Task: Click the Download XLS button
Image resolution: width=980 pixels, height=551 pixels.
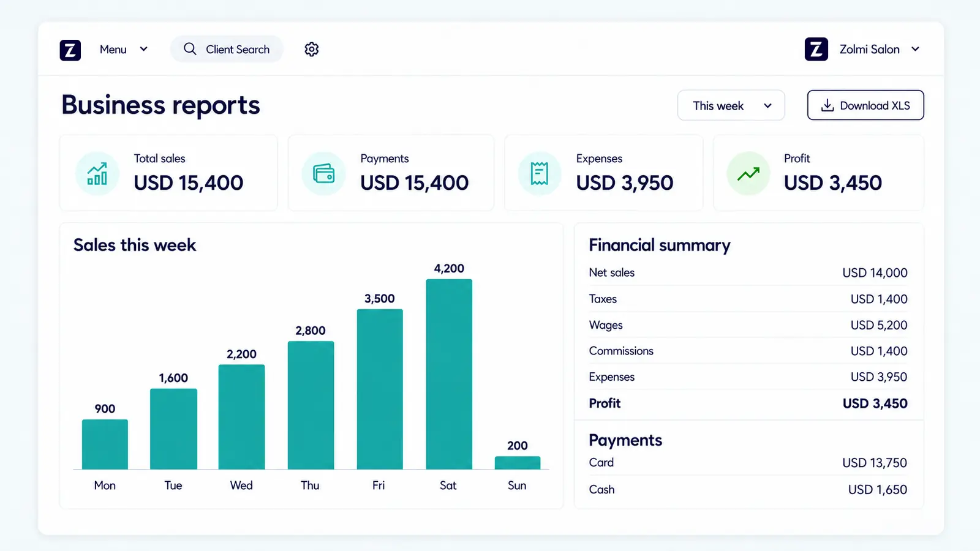Action: coord(865,105)
